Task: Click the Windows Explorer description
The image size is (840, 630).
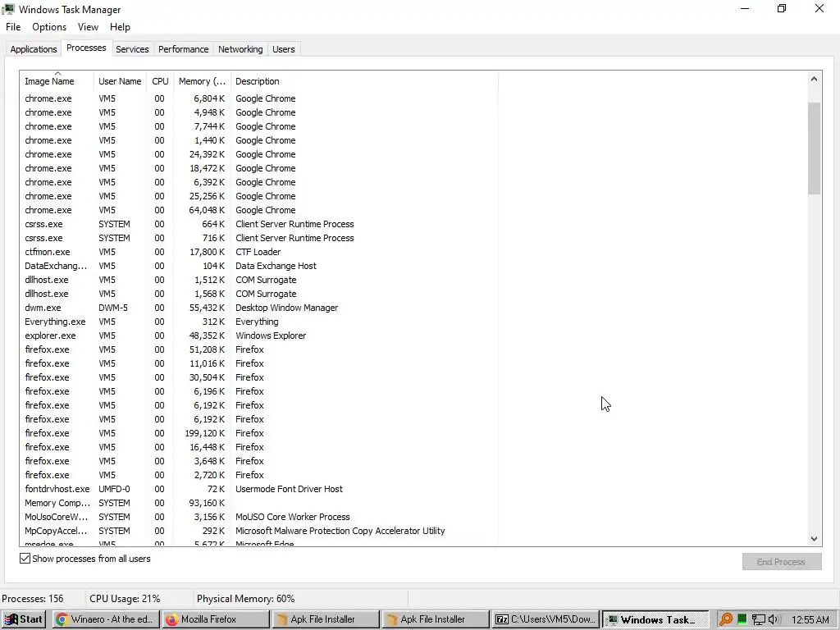Action: click(271, 336)
